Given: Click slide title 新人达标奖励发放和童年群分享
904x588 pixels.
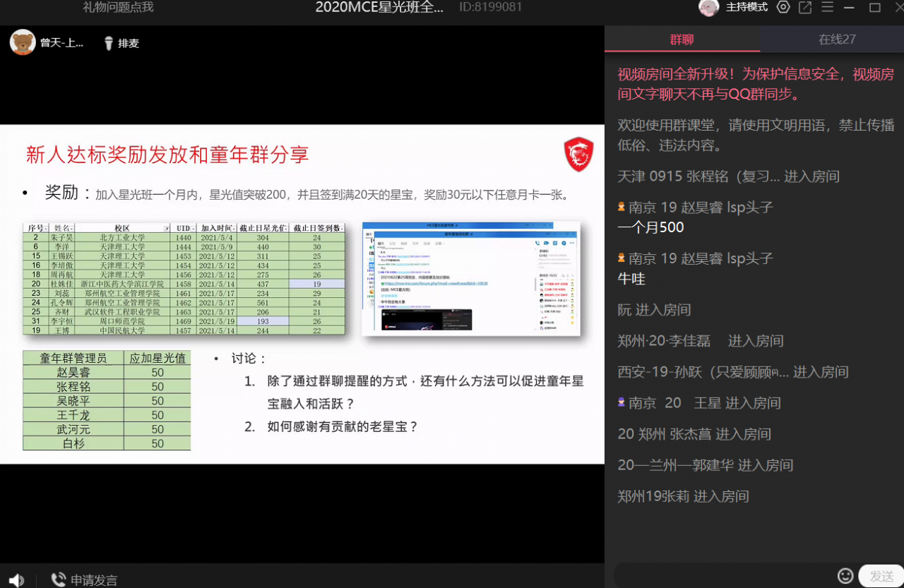Looking at the screenshot, I should pos(167,155).
